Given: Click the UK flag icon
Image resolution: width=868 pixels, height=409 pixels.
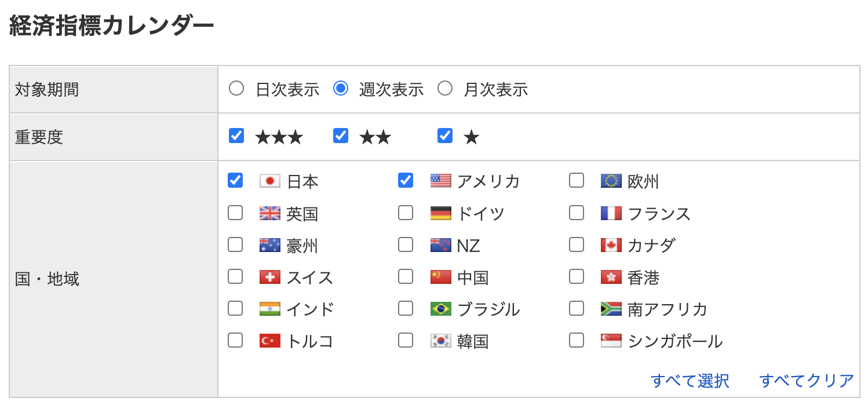Looking at the screenshot, I should pos(270,214).
